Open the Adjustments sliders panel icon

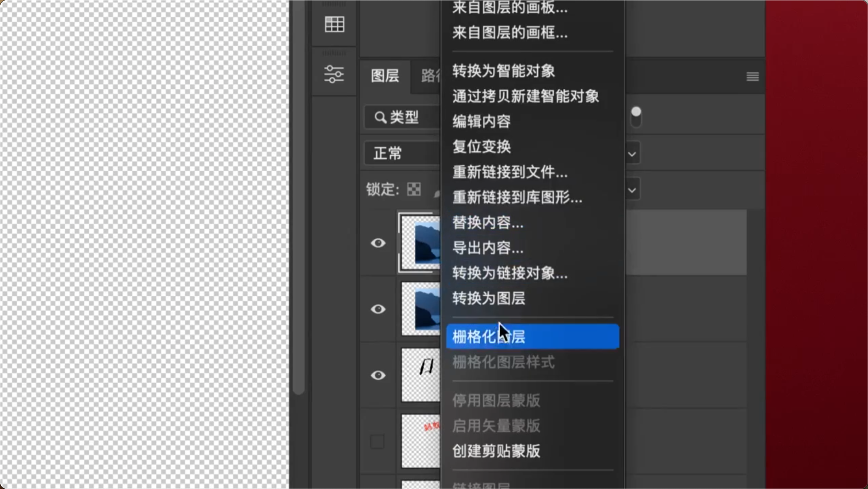[334, 74]
